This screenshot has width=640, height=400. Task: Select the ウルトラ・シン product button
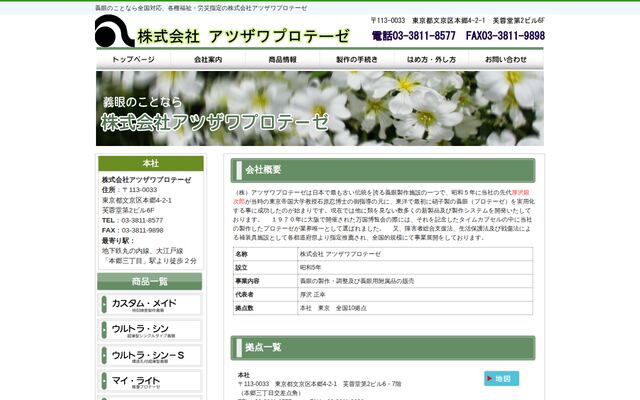[150, 330]
